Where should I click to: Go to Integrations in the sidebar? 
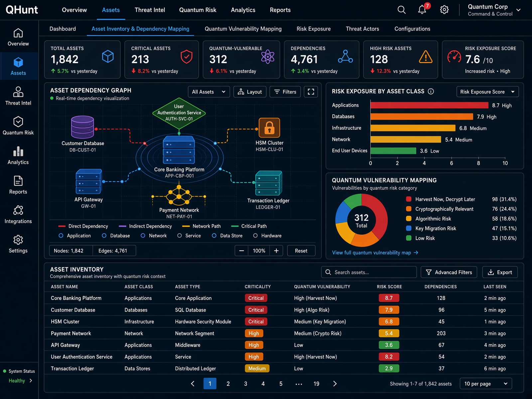tap(18, 215)
